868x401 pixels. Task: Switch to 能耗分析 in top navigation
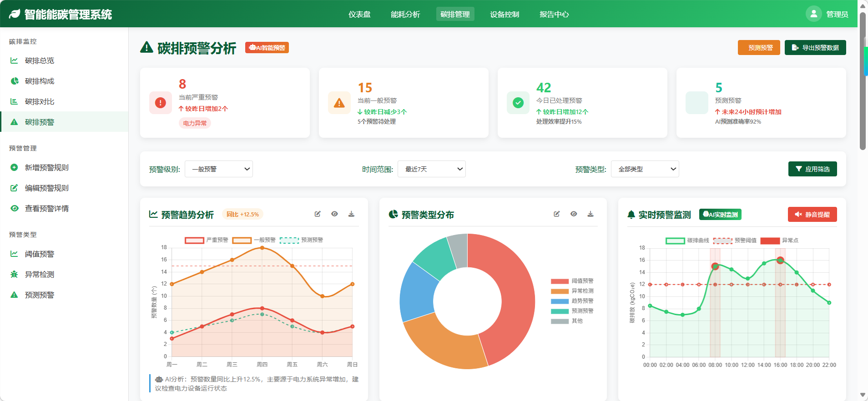coord(405,14)
